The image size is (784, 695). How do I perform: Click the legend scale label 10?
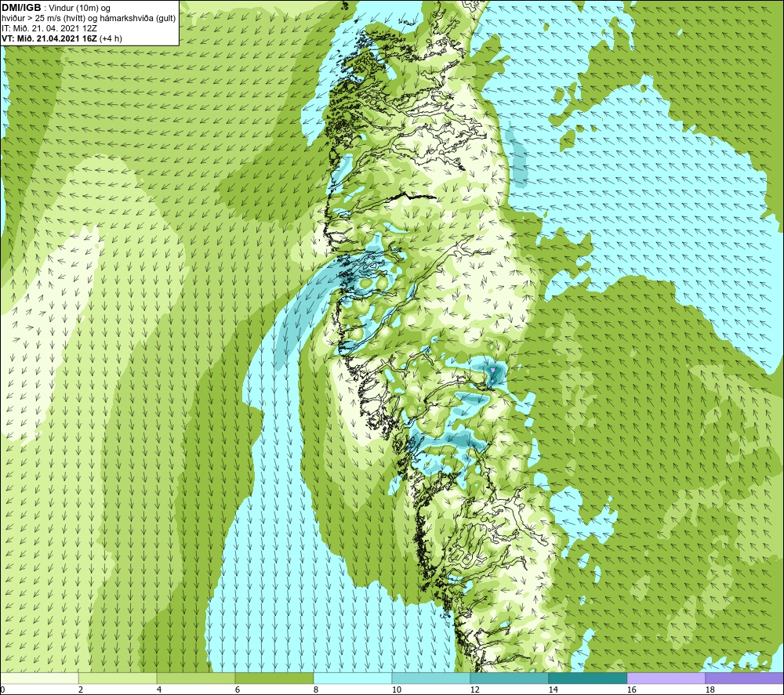(x=396, y=690)
